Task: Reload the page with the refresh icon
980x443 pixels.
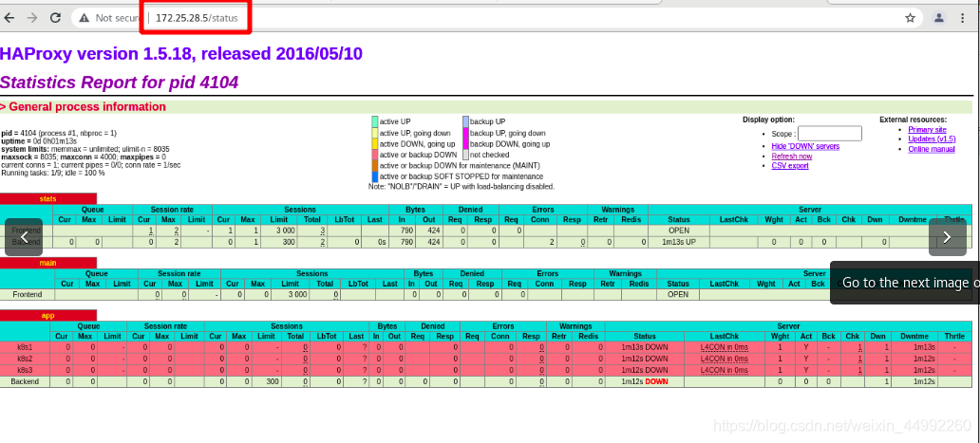Action: (x=55, y=18)
